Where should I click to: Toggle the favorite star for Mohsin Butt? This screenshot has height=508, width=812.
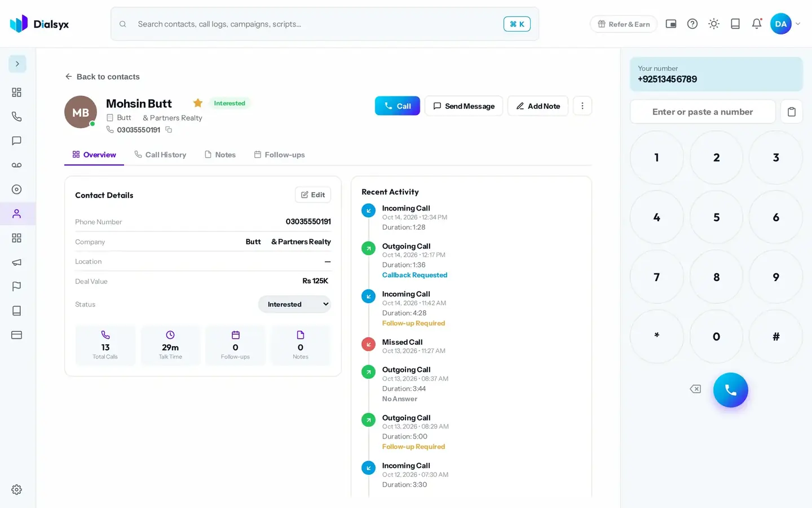pos(198,103)
